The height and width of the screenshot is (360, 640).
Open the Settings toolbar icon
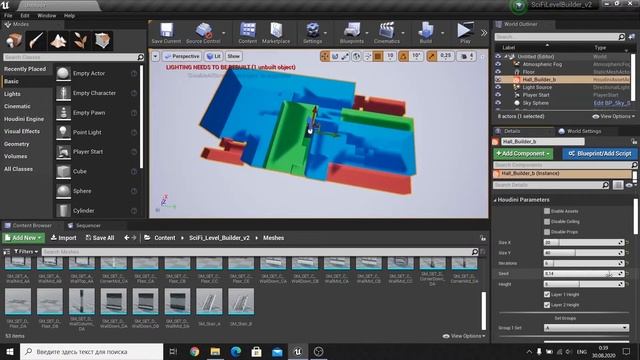[313, 33]
